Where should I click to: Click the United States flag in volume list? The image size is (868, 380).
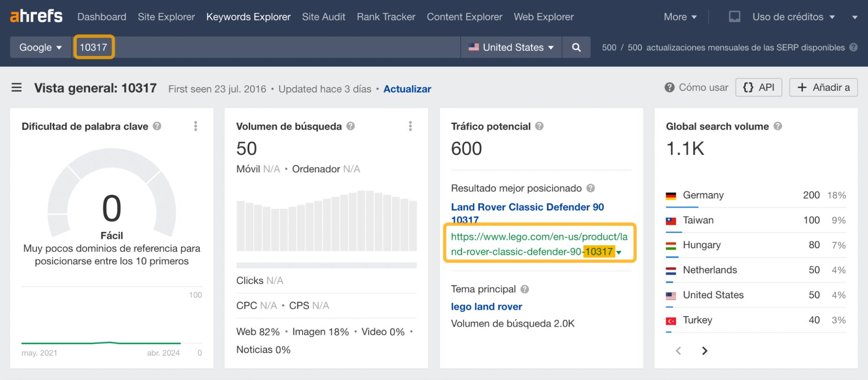671,296
